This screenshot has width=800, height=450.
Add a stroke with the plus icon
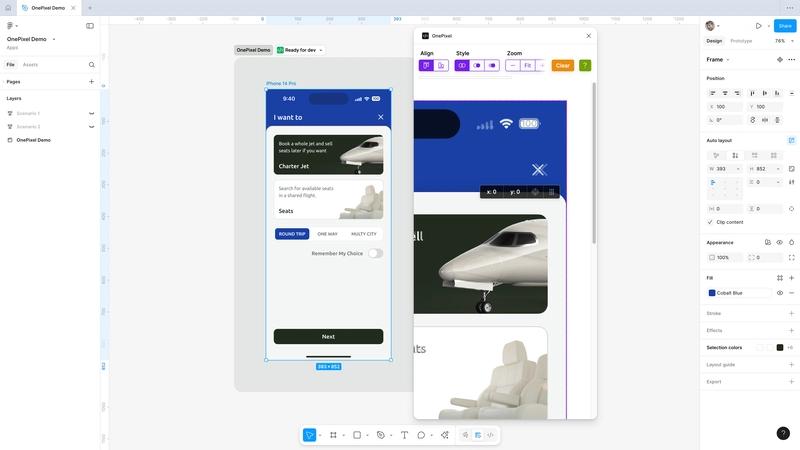(791, 313)
